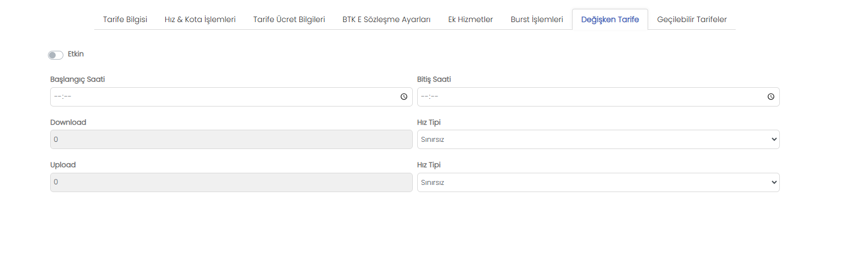Click the Upload value field
This screenshot has width=868, height=255.
pyautogui.click(x=231, y=183)
